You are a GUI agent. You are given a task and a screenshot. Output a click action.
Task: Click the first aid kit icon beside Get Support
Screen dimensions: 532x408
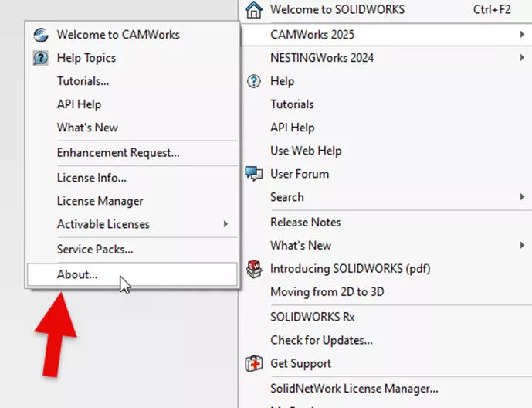[x=254, y=363]
